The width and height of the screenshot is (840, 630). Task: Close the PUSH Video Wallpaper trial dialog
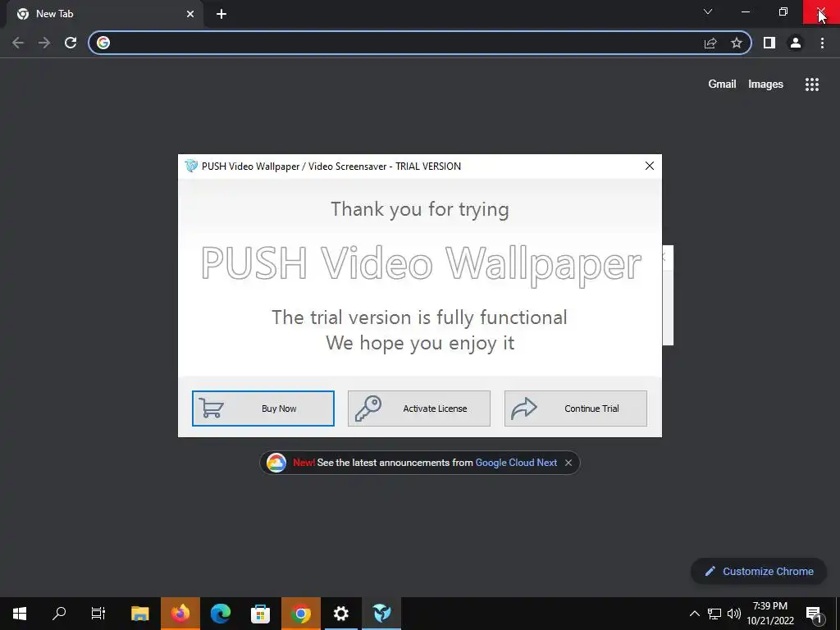tap(650, 166)
